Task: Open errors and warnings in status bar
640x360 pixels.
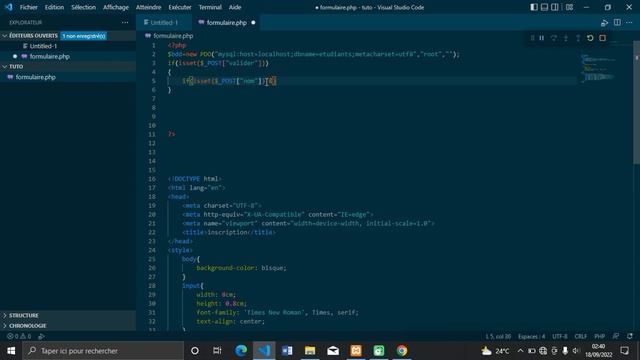Action: 19,336
